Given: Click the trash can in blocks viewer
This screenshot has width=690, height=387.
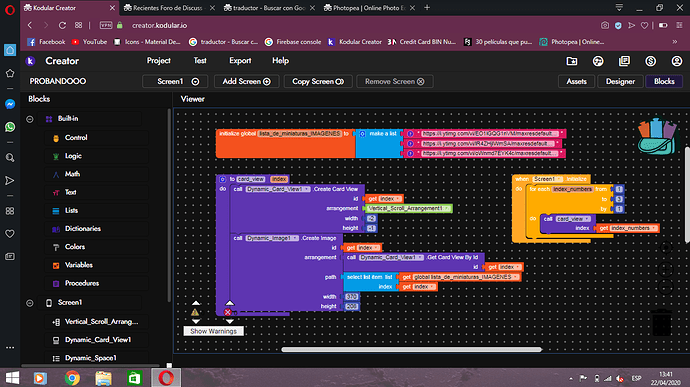Looking at the screenshot, I should point(661,322).
